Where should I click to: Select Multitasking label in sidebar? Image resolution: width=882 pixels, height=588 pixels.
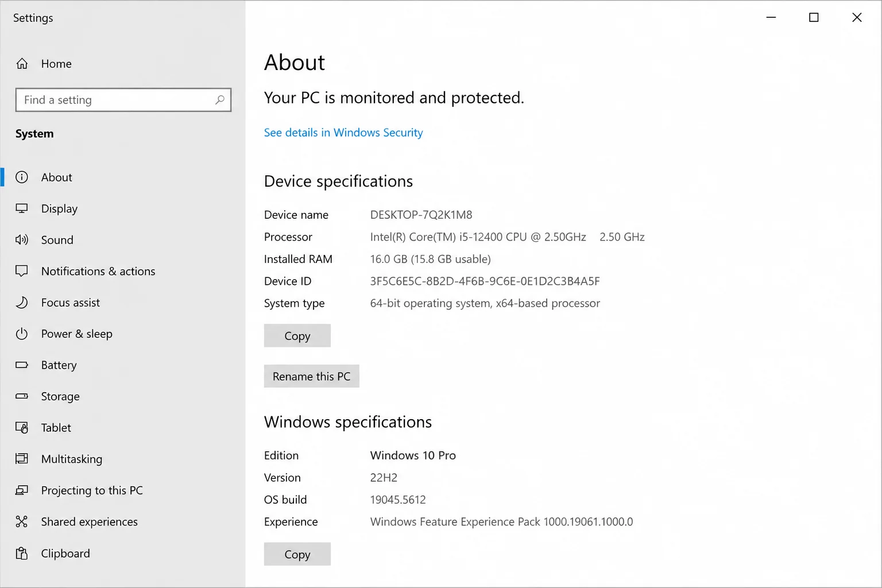(72, 459)
